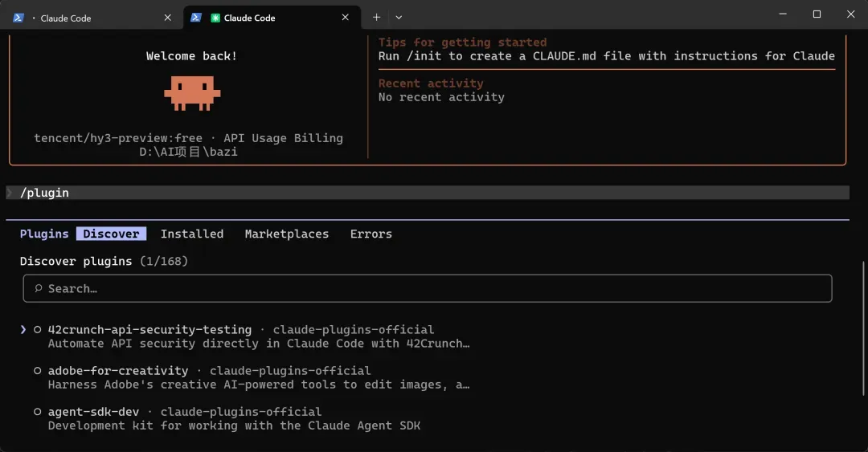Click the 'Run /init to create' tip text
Viewport: 868px width, 452px height.
[x=607, y=56]
